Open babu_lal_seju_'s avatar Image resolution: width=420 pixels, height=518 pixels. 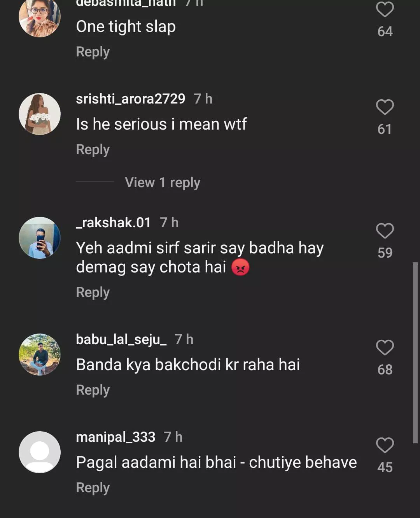(40, 355)
